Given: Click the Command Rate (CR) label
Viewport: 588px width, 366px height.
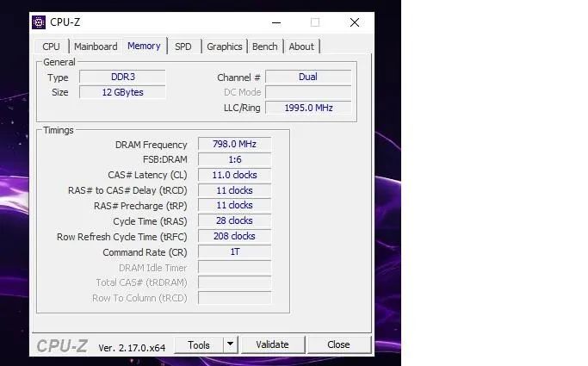Looking at the screenshot, I should (145, 252).
